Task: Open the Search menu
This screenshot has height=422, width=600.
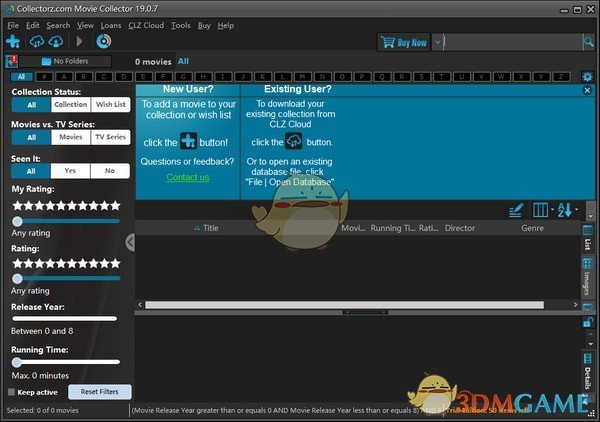Action: click(58, 26)
